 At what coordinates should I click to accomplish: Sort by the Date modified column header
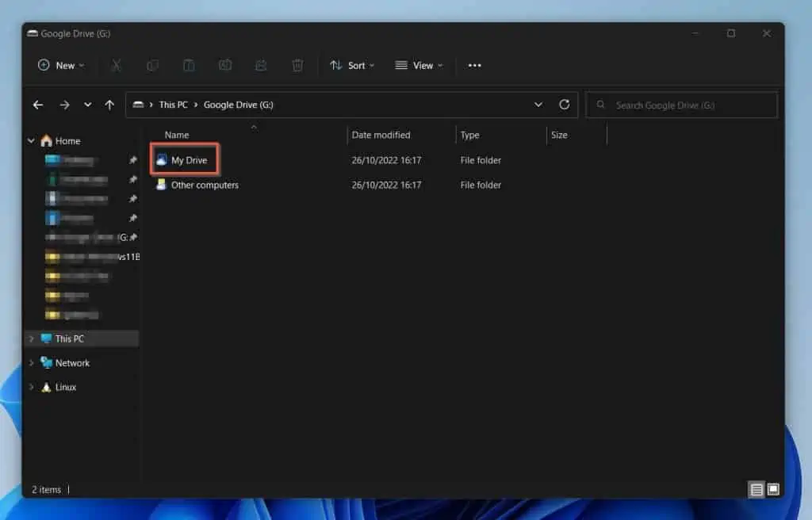(x=381, y=135)
